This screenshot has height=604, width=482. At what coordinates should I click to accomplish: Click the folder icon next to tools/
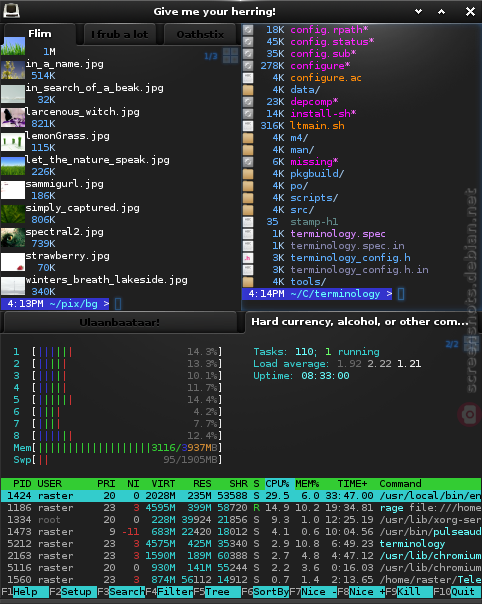click(x=248, y=282)
